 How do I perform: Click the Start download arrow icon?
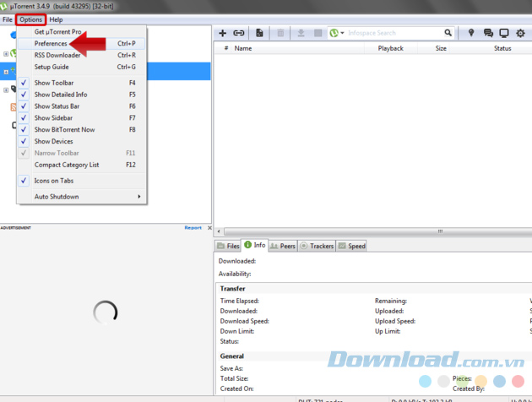(x=301, y=33)
